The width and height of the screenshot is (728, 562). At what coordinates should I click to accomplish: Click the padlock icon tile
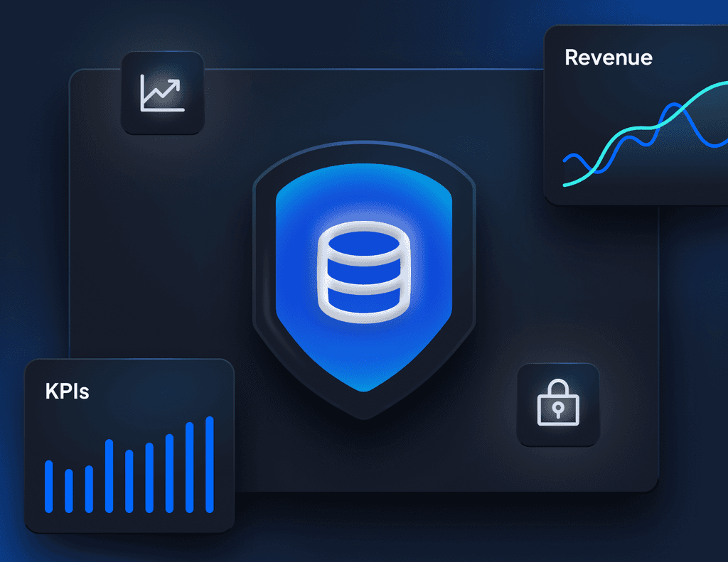point(558,405)
